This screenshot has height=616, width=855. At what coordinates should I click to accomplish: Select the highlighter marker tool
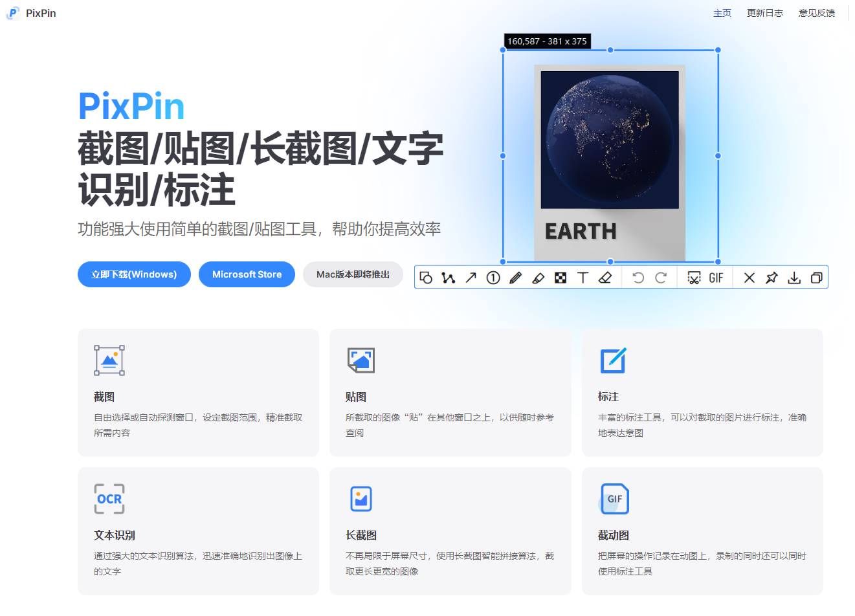point(538,277)
